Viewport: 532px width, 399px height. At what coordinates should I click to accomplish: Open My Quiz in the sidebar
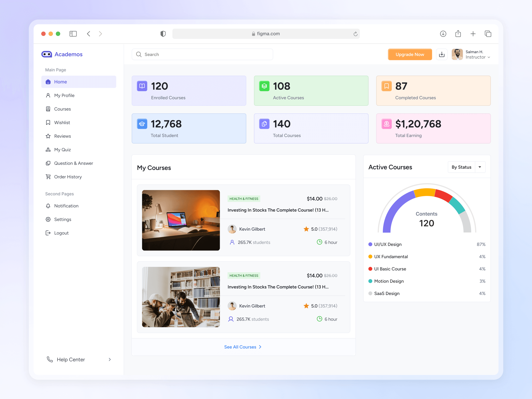(x=62, y=150)
